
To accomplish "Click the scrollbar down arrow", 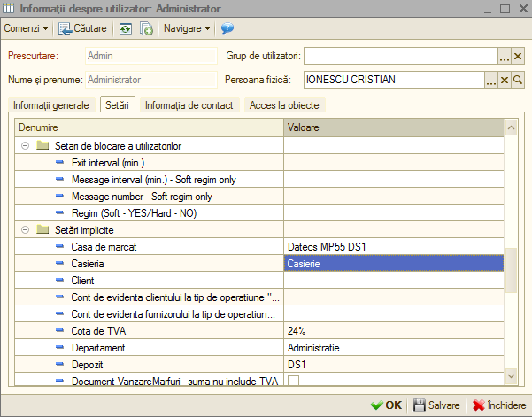I will tap(511, 376).
